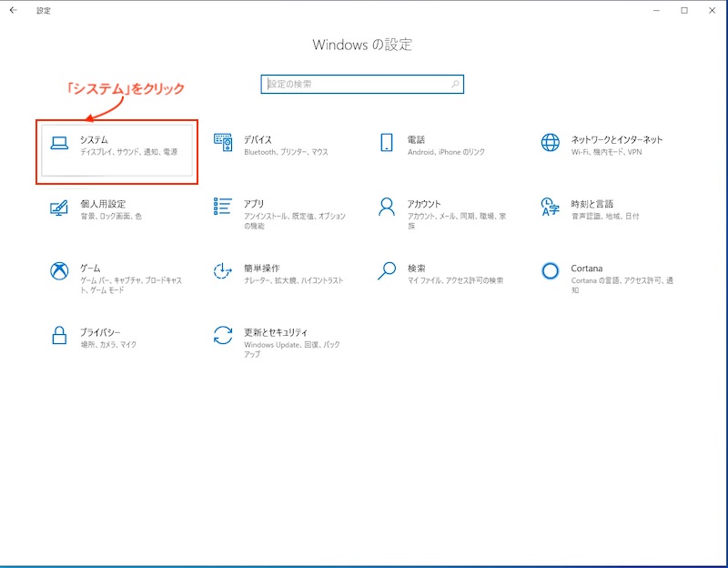The image size is (728, 568).
Task: Click the back arrow in the title bar
Action: coord(13,10)
